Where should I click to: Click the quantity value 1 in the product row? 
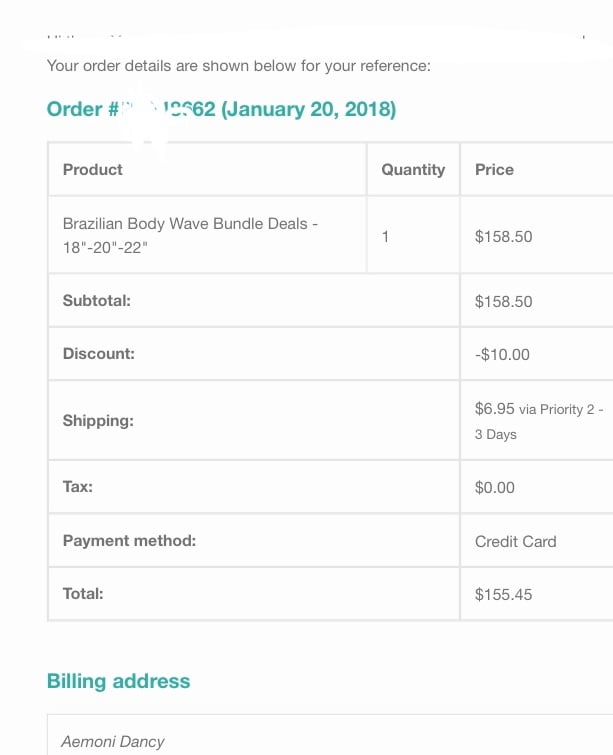[x=385, y=237]
